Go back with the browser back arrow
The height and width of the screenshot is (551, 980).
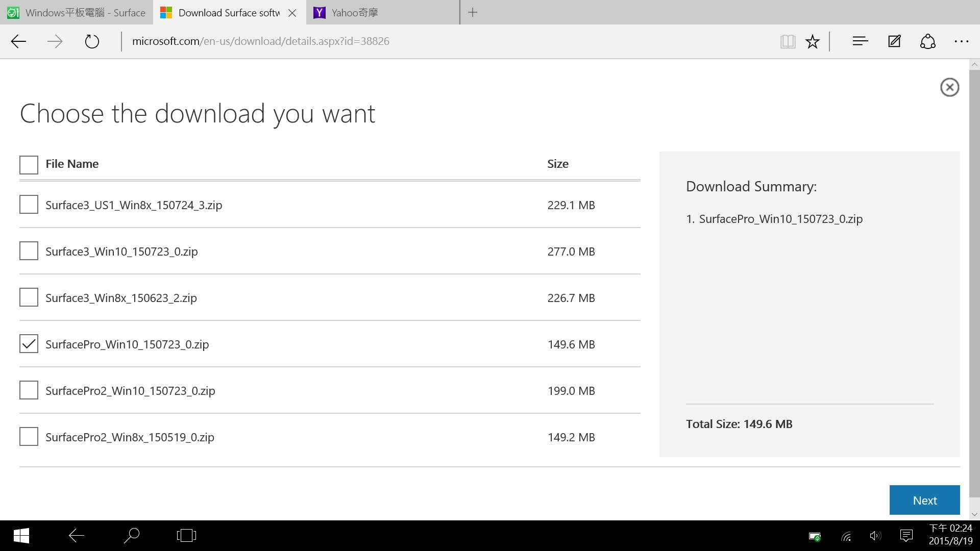point(18,41)
